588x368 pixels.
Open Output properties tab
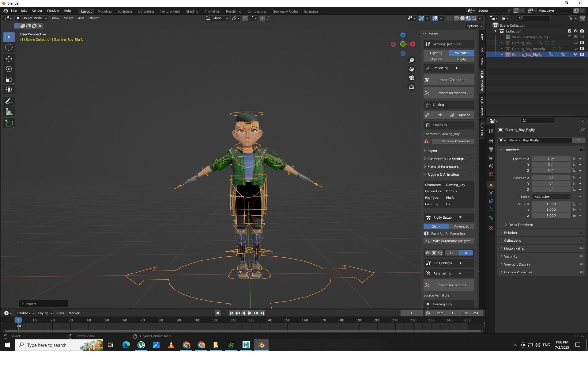pyautogui.click(x=491, y=150)
